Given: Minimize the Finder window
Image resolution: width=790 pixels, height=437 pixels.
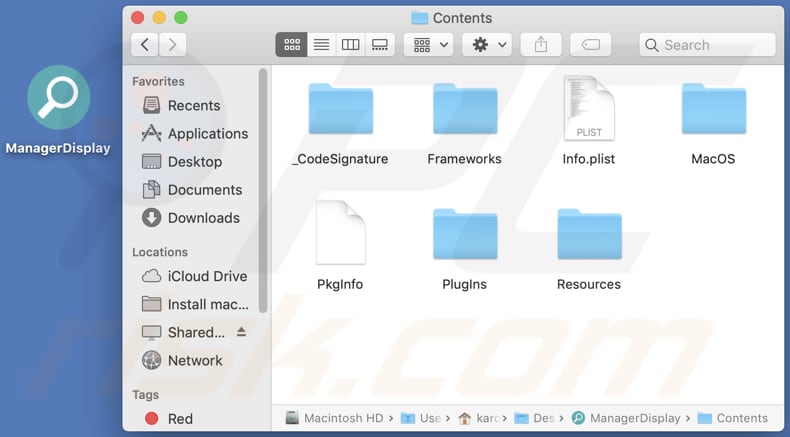Looking at the screenshot, I should pyautogui.click(x=159, y=18).
